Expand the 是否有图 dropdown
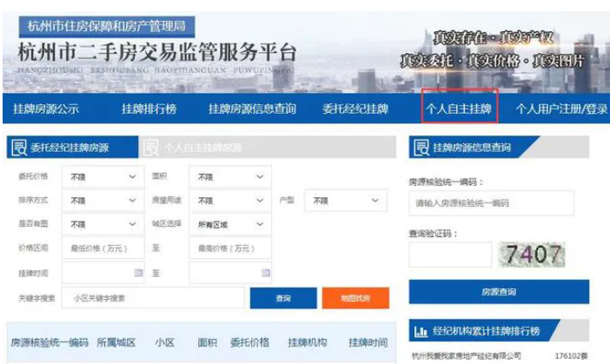This screenshot has height=364, width=610. pyautogui.click(x=103, y=224)
